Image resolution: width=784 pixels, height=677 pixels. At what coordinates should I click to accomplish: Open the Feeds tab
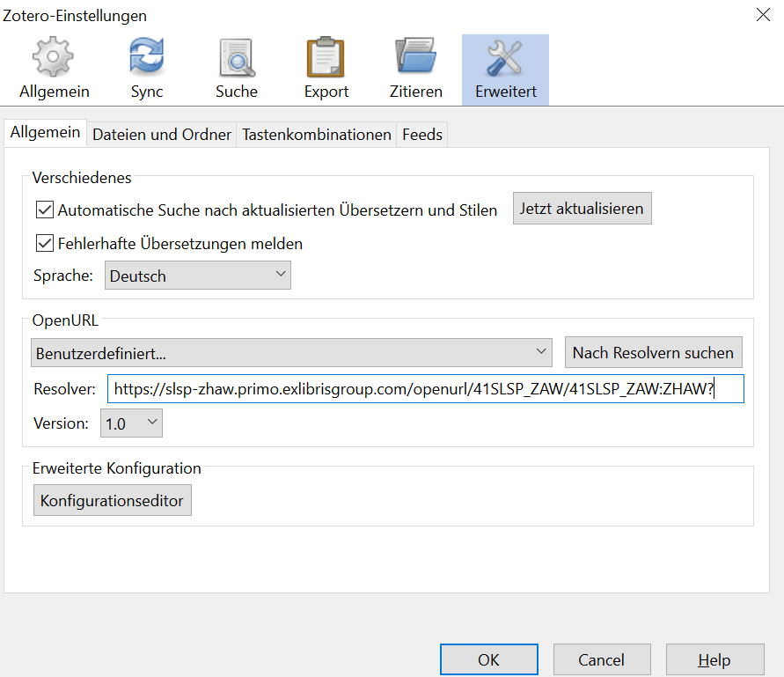(x=422, y=135)
